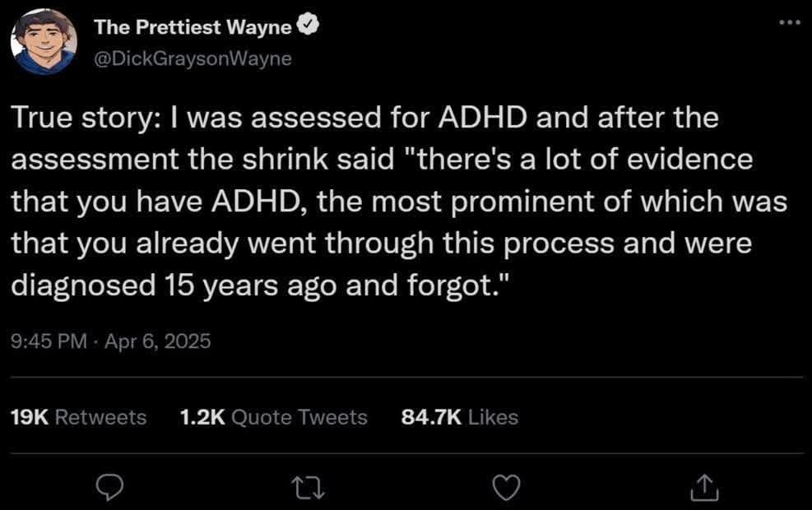Click the 9:45 PM timestamp
The image size is (812, 510).
(x=48, y=341)
